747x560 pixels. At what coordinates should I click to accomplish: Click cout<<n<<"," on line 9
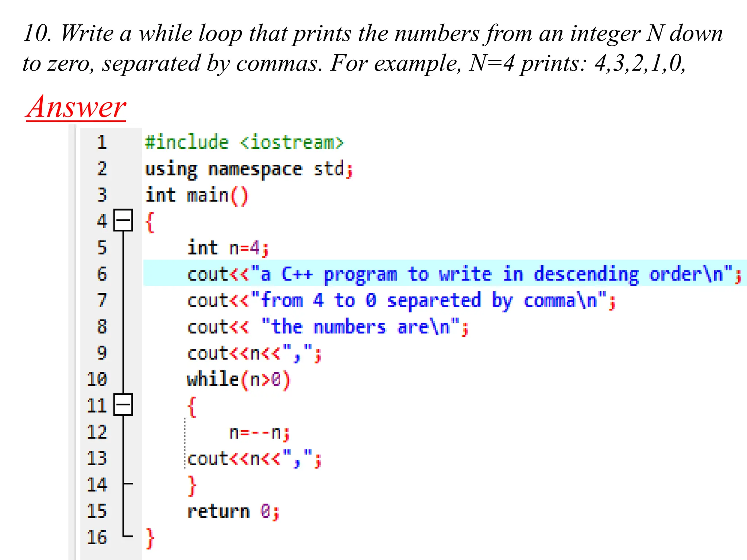254,354
